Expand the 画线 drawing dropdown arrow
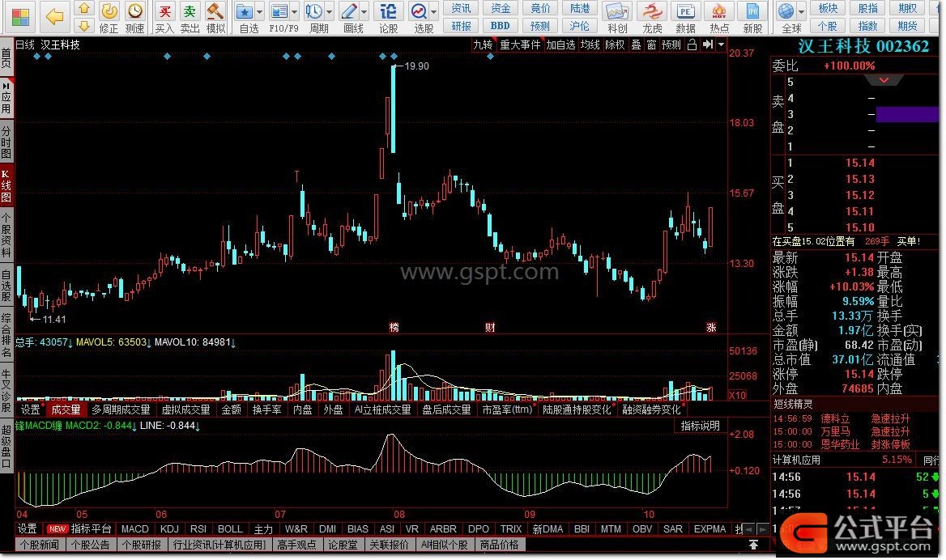This screenshot has height=560, width=946. (364, 12)
